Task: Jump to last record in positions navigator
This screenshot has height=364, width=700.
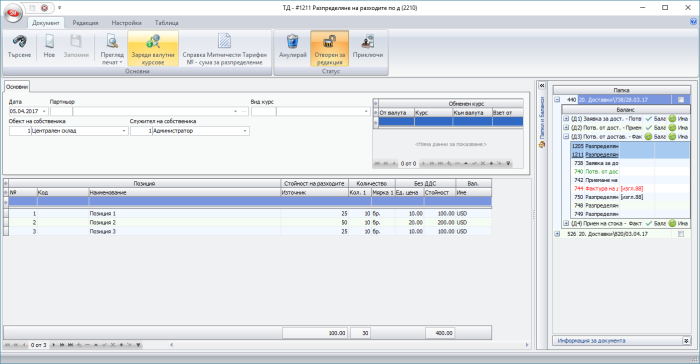Action: pyautogui.click(x=71, y=345)
